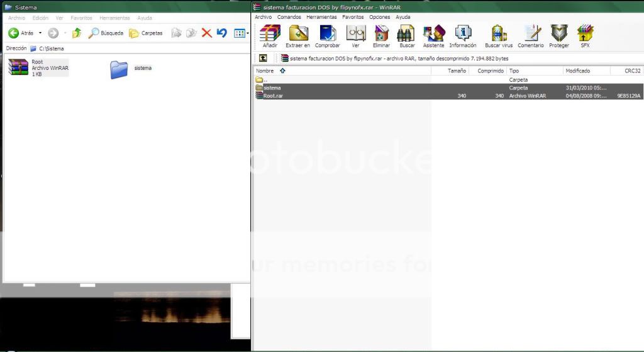Click the views icon in Explorer toolbar
This screenshot has width=644, height=352.
pyautogui.click(x=240, y=33)
